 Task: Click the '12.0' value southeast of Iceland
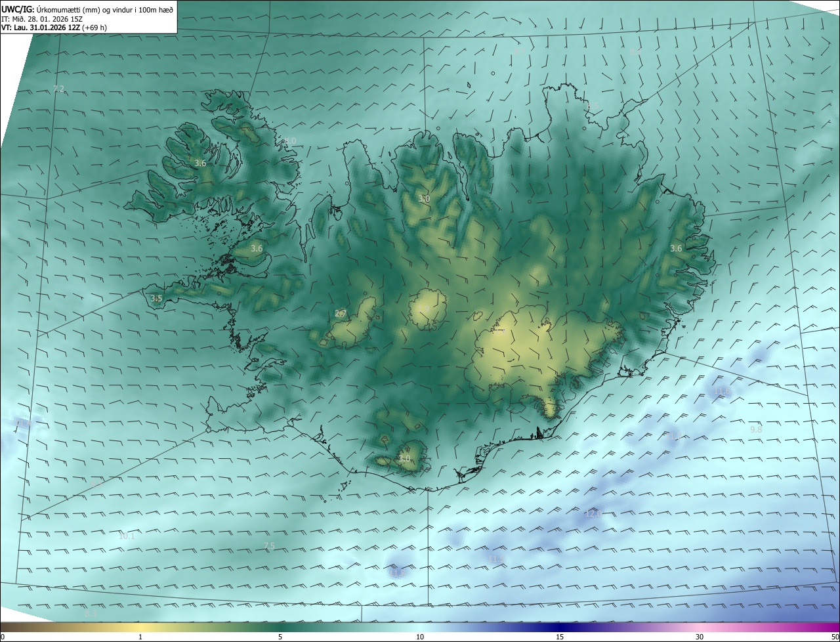(593, 513)
